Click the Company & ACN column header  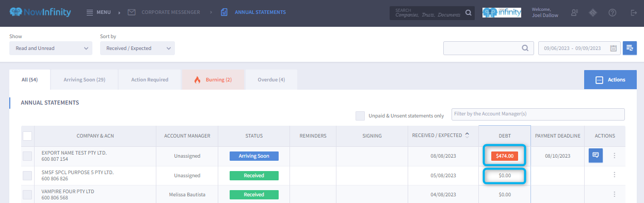95,136
